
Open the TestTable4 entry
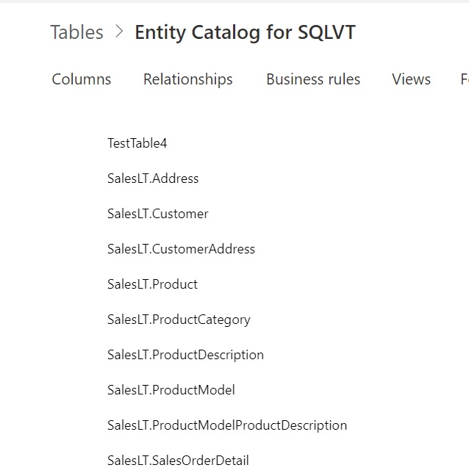point(137,143)
